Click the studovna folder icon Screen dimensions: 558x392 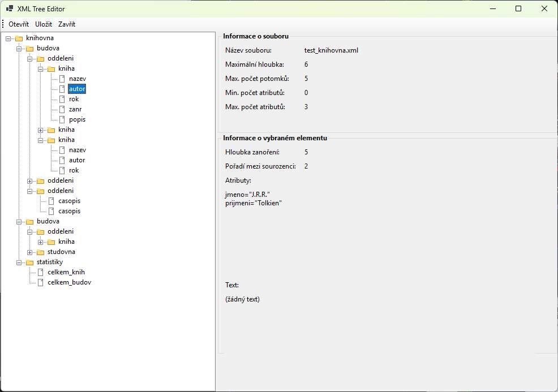point(41,252)
